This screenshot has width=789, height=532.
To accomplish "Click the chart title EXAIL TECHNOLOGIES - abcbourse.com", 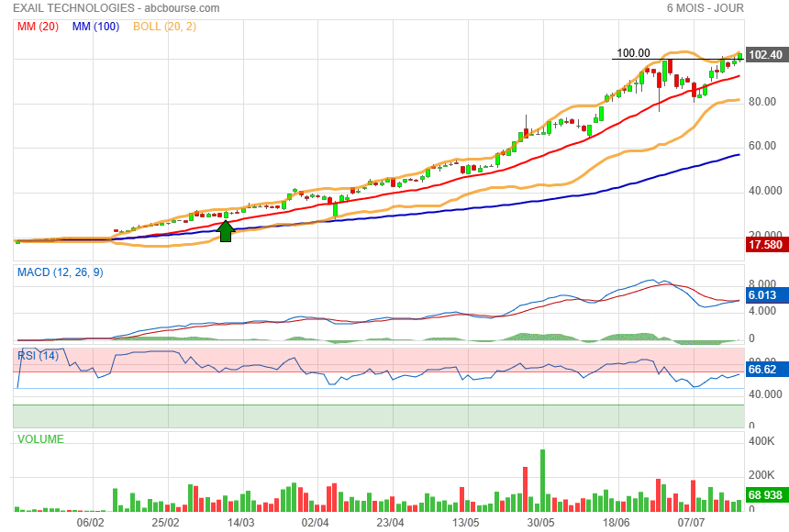I will 117,8.
